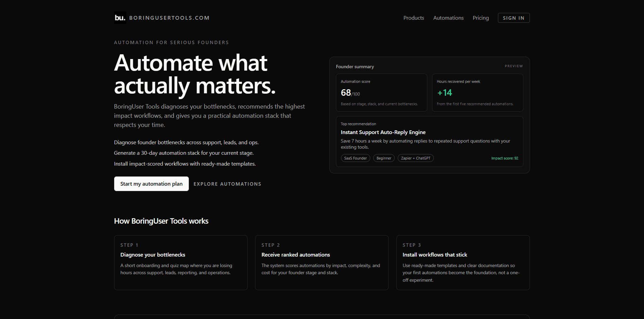
Task: Open the Automations navigation item
Action: (x=448, y=18)
